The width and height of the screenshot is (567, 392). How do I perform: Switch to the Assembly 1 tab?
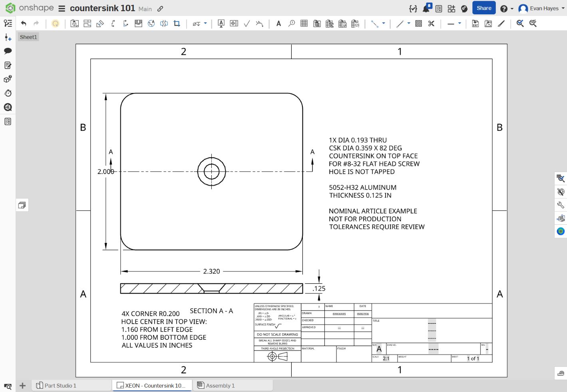pyautogui.click(x=233, y=386)
